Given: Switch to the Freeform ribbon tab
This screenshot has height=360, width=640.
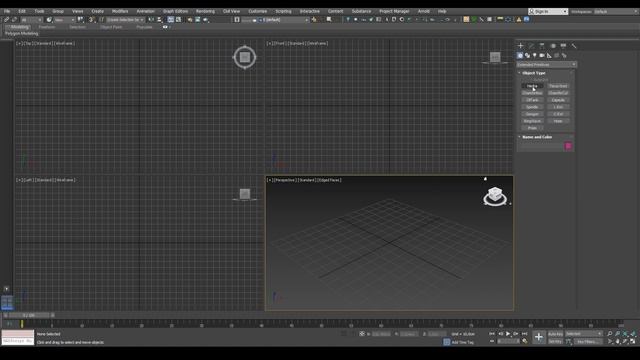Looking at the screenshot, I should (x=47, y=27).
